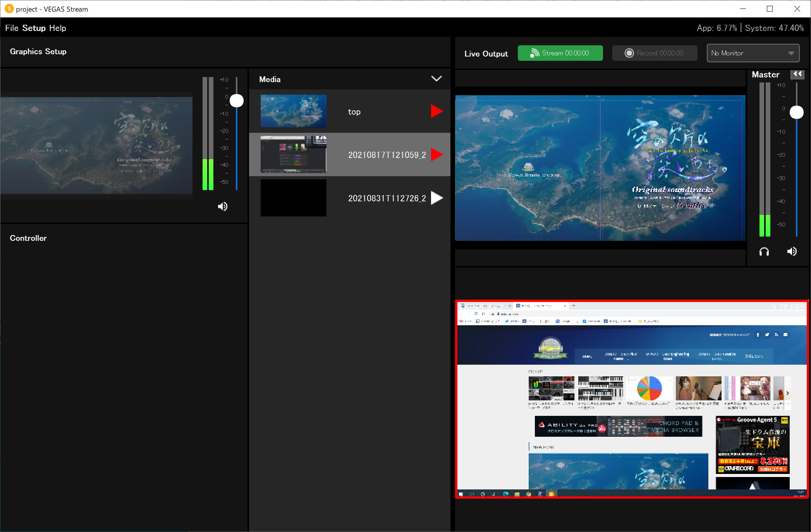This screenshot has width=811, height=532.
Task: Click the 'top' media name text
Action: click(x=354, y=112)
